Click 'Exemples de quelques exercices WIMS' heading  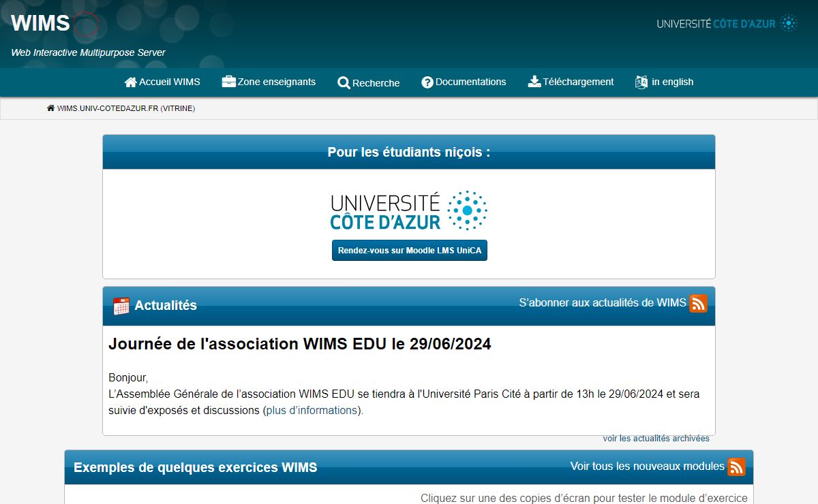click(x=196, y=467)
